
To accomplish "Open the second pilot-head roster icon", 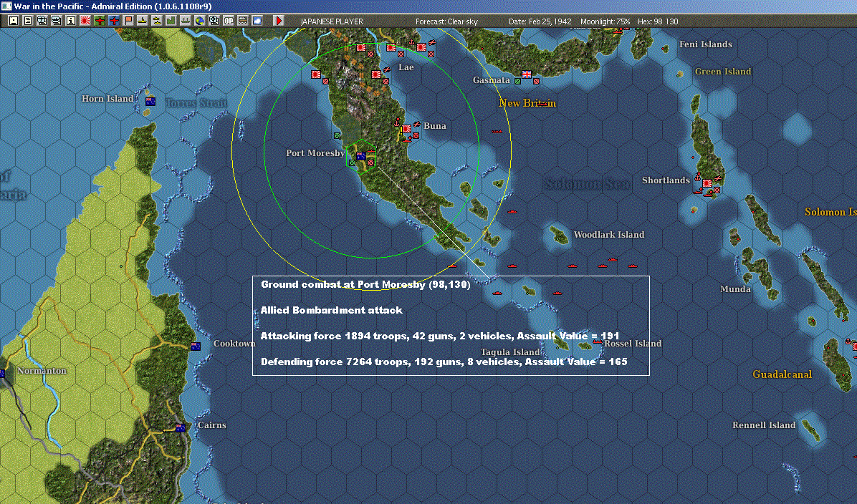I will pos(57,21).
